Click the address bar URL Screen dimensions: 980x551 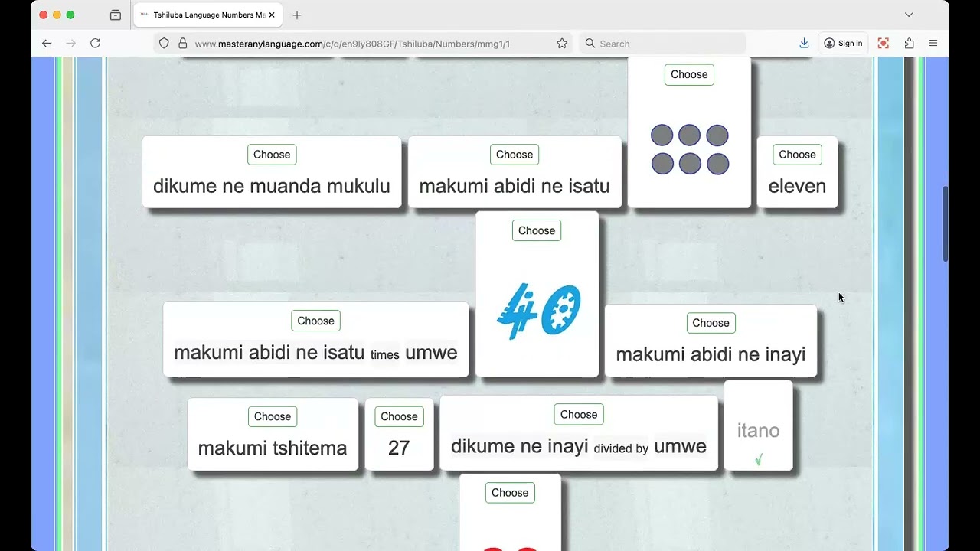pyautogui.click(x=352, y=44)
